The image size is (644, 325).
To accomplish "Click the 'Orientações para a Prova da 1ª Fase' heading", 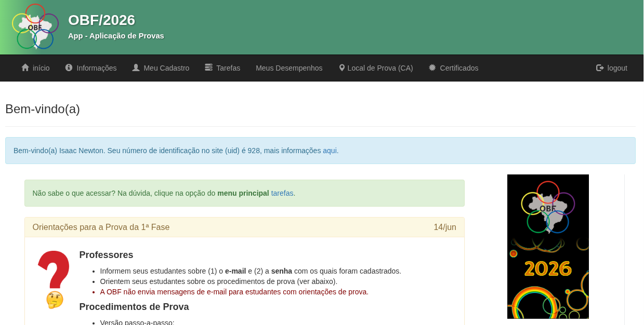I will [x=101, y=227].
